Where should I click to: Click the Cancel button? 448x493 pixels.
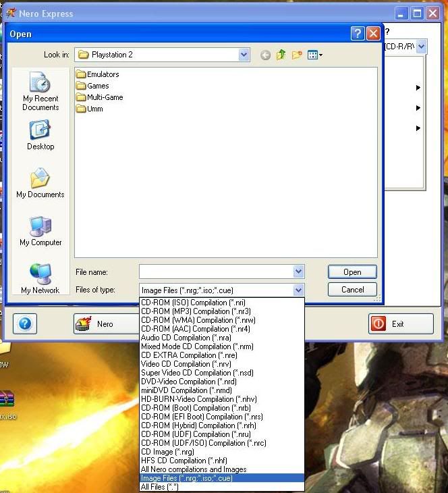[x=352, y=290]
